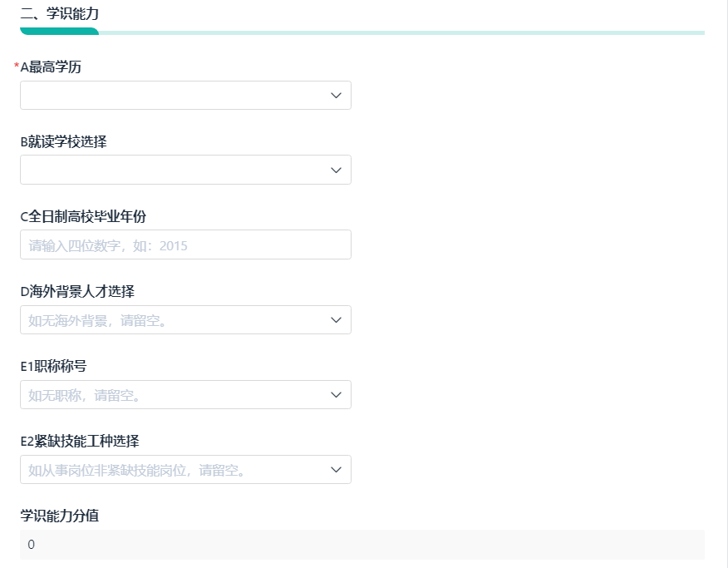728x568 pixels.
Task: Click the B就读学校选择 label text
Action: coord(63,141)
